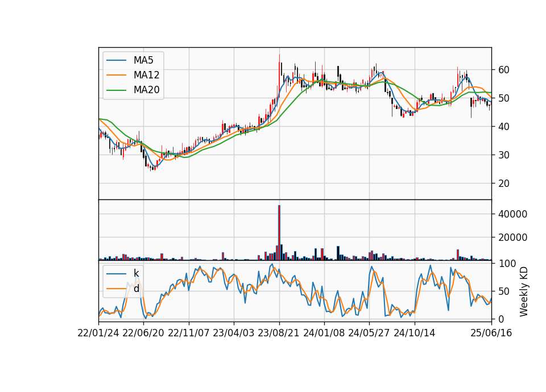
Task: Click the price axis value 20
Action: click(x=504, y=184)
